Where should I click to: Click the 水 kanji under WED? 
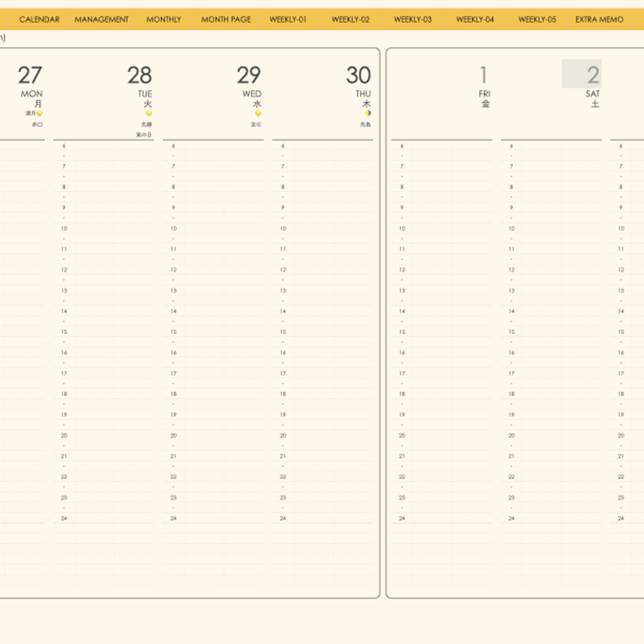(x=257, y=104)
